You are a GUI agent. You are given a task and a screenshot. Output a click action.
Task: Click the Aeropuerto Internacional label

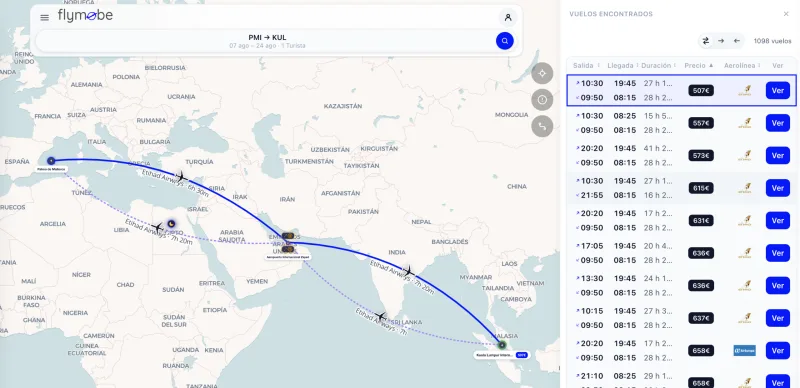coord(288,258)
